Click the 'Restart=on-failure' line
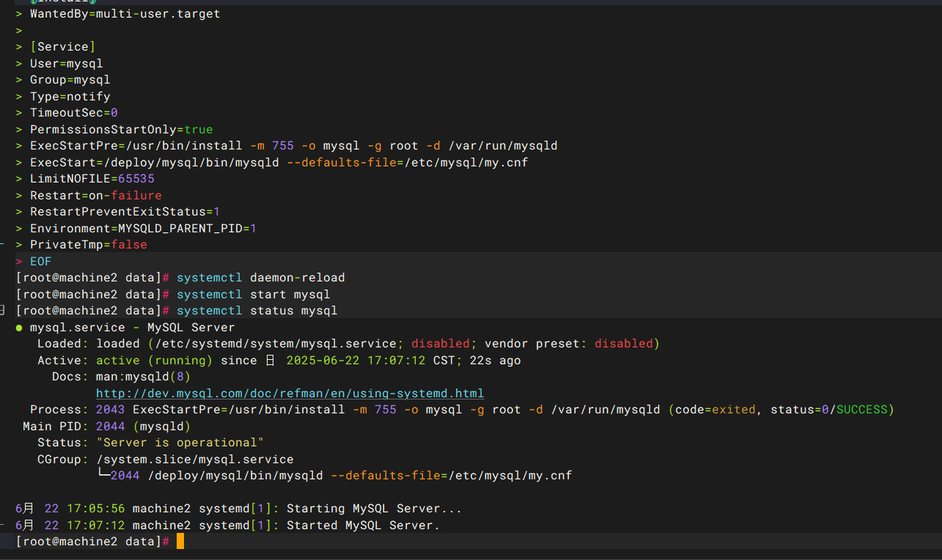This screenshot has width=942, height=560. 95,196
